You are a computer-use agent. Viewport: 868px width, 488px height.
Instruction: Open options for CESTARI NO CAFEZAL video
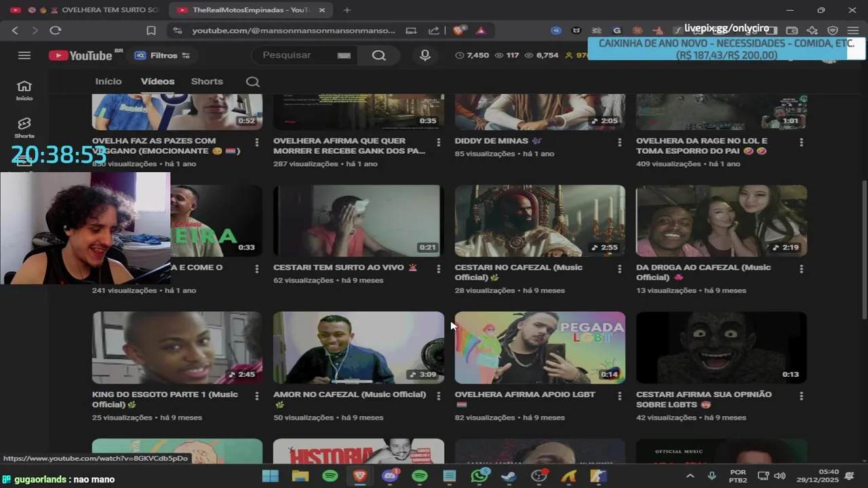pos(620,269)
